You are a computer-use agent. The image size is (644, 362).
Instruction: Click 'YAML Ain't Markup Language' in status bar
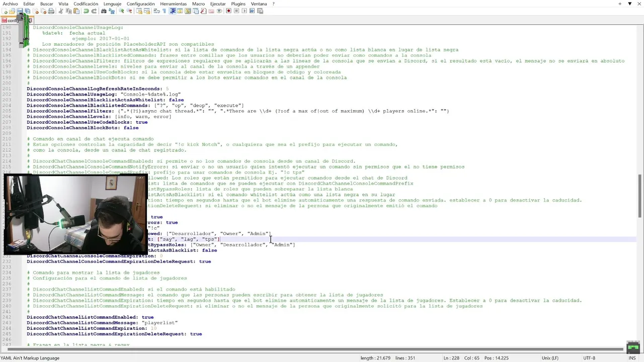[x=30, y=358]
